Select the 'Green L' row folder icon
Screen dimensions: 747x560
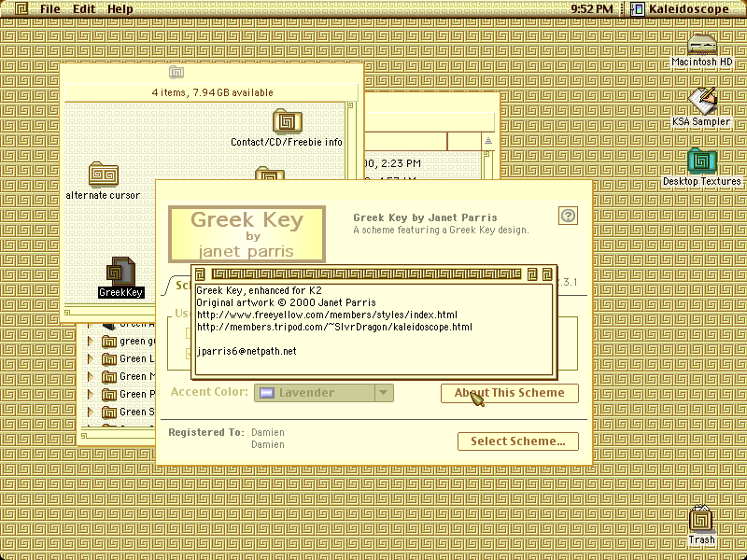109,359
